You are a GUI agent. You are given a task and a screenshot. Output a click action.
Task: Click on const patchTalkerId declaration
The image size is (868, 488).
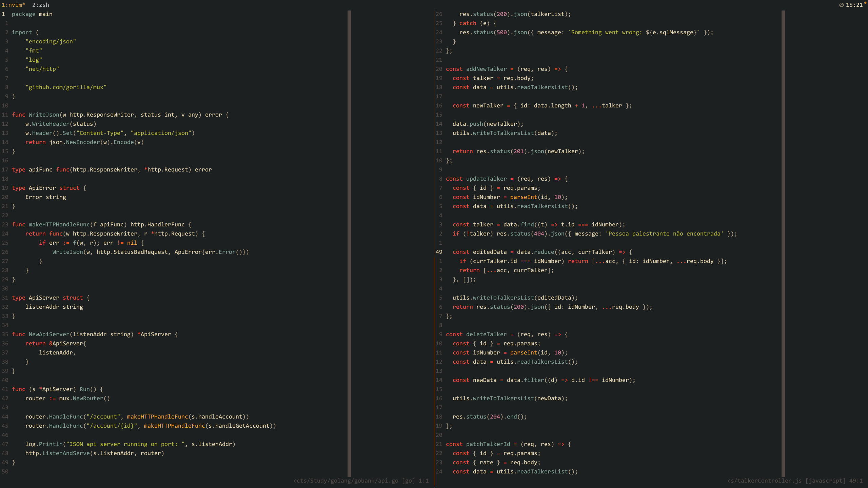[488, 444]
